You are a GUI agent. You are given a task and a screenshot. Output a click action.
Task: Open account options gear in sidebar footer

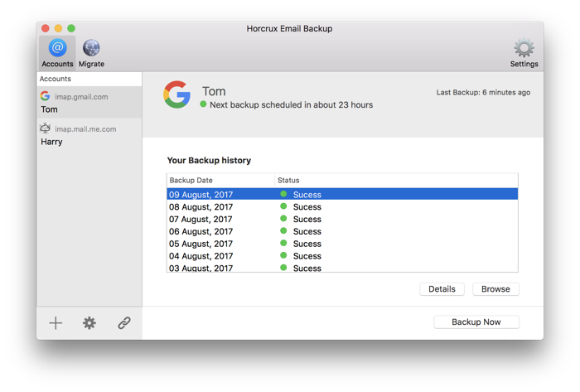(89, 323)
